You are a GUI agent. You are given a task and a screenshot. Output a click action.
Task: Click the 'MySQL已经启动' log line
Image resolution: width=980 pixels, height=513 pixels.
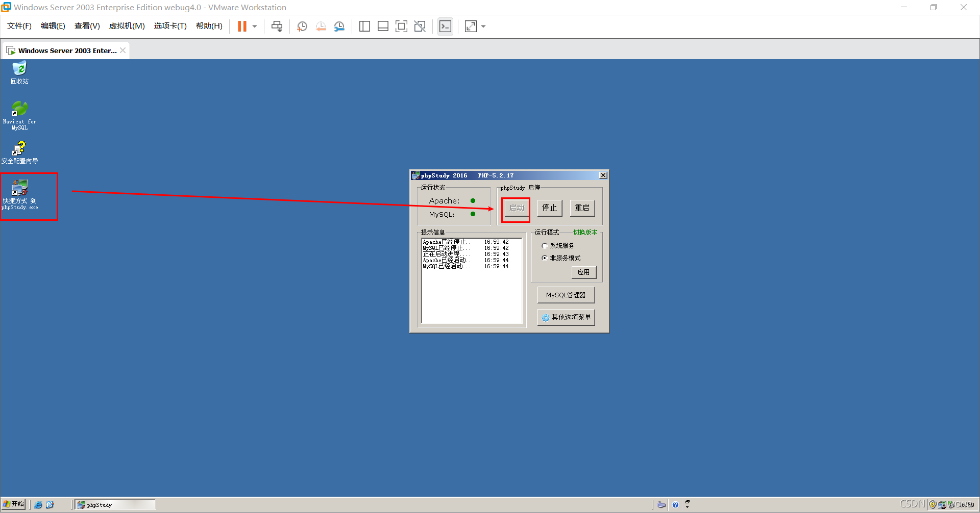point(465,267)
